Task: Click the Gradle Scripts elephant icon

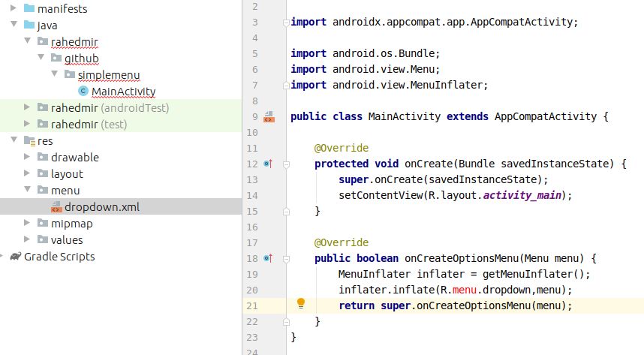Action: (x=16, y=257)
